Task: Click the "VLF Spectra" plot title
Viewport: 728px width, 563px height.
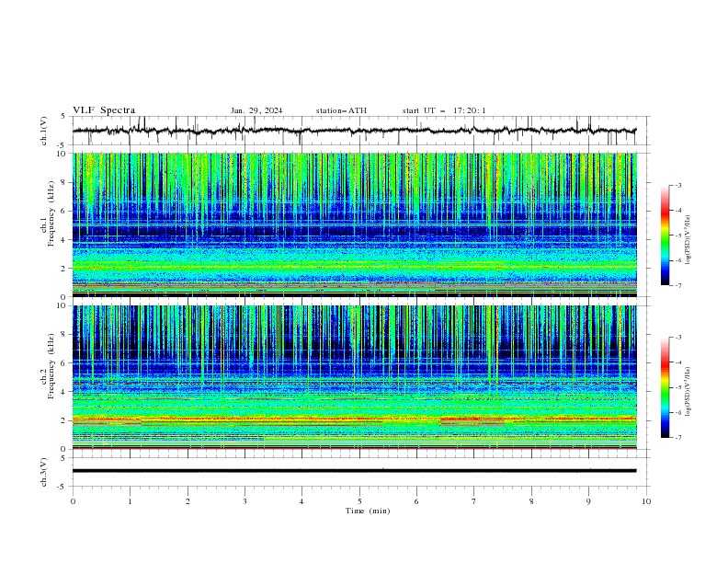Action: point(104,110)
